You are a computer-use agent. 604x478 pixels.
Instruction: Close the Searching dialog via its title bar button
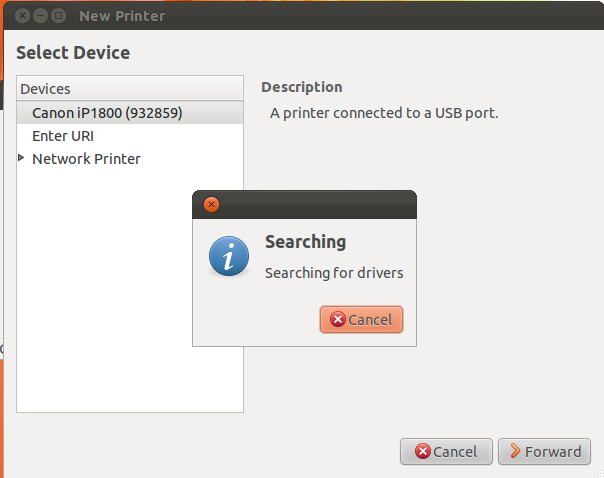[x=211, y=205]
